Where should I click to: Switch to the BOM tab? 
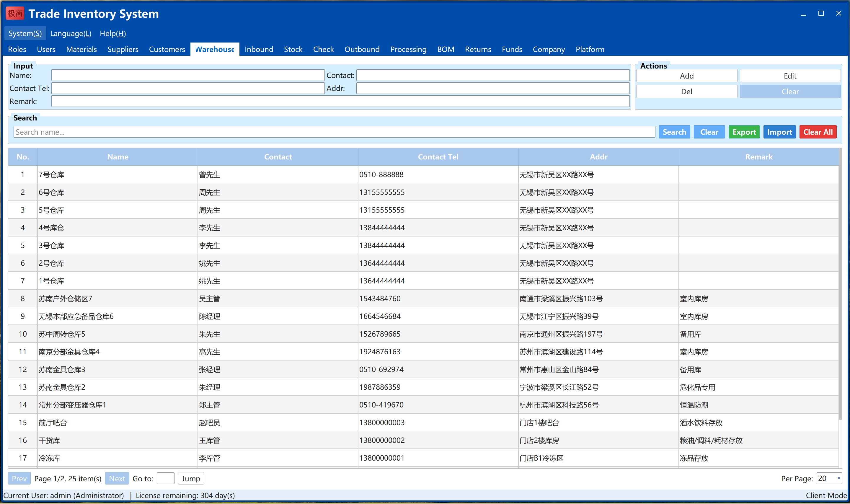tap(446, 49)
